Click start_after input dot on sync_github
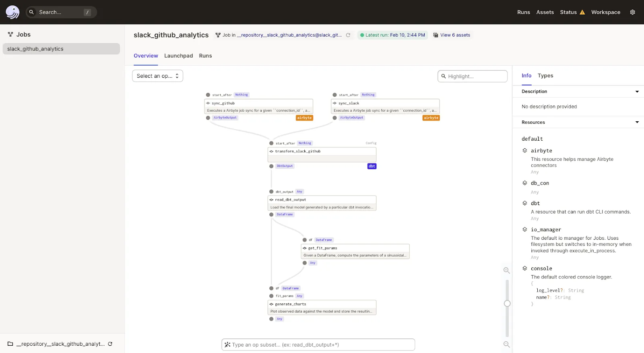644x353 pixels. point(208,95)
